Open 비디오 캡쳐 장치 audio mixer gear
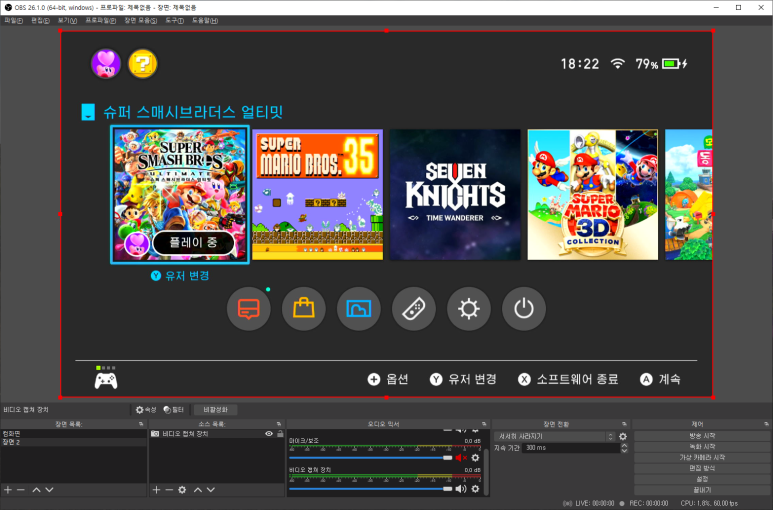Viewport: 773px width, 510px height. tap(475, 489)
